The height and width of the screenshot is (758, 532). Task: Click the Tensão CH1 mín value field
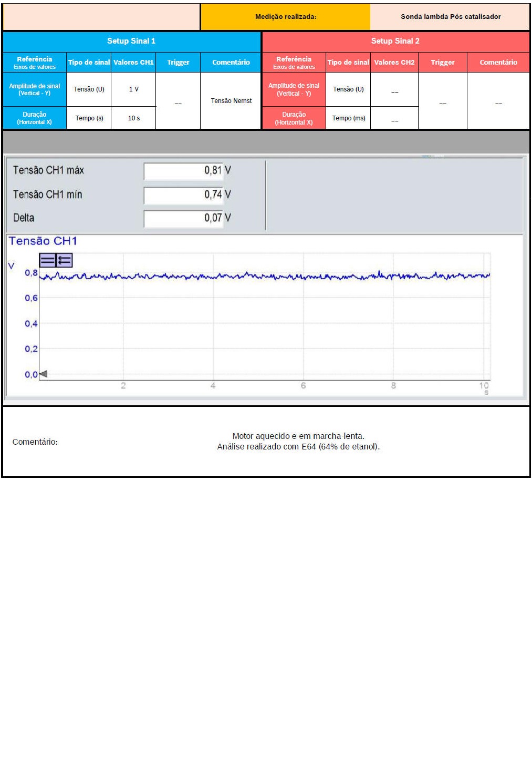coord(183,195)
